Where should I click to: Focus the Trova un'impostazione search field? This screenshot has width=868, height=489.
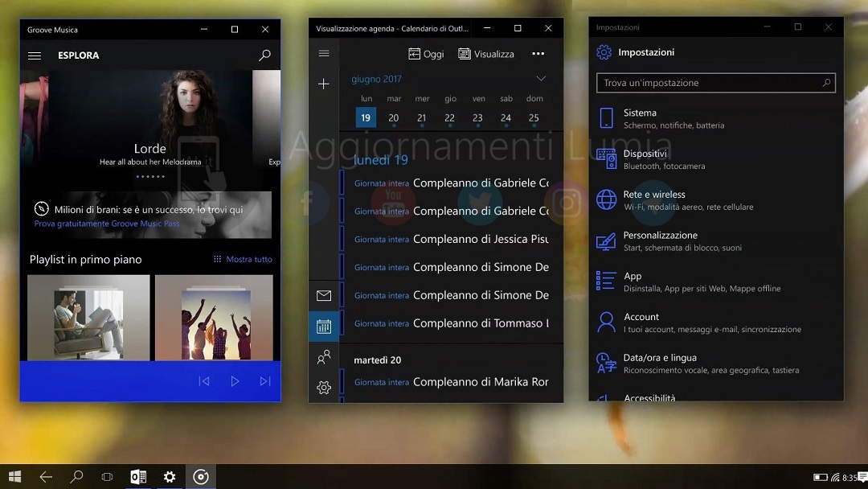[716, 83]
